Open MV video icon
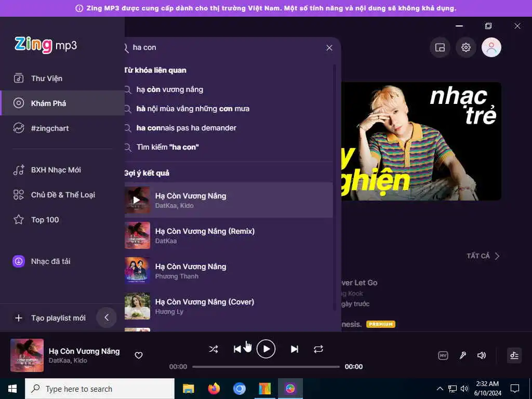This screenshot has width=532, height=399. click(x=443, y=355)
